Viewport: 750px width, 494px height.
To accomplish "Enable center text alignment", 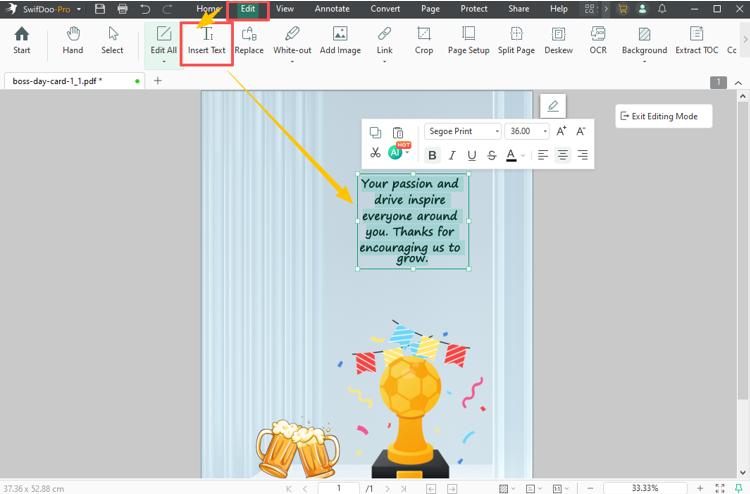I will point(563,155).
